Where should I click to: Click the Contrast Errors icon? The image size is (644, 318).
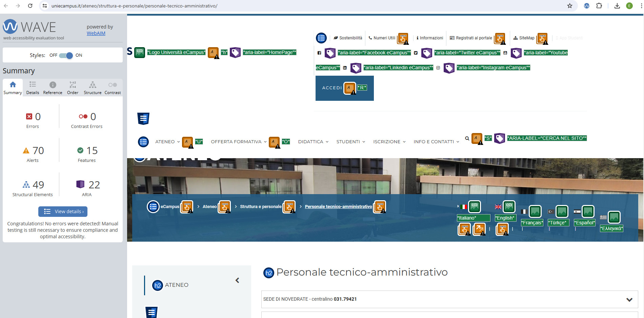[x=83, y=116]
